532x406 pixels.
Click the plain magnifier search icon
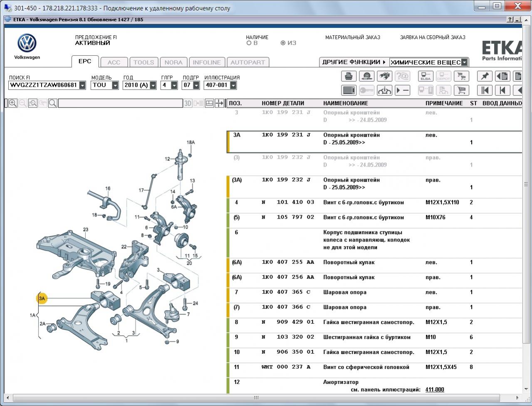click(x=53, y=103)
